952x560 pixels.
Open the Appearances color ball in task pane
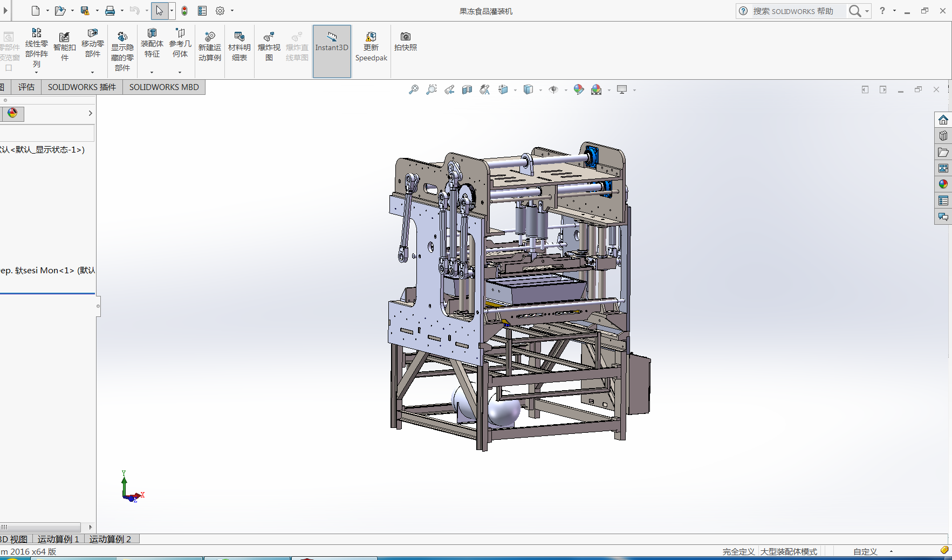(943, 184)
